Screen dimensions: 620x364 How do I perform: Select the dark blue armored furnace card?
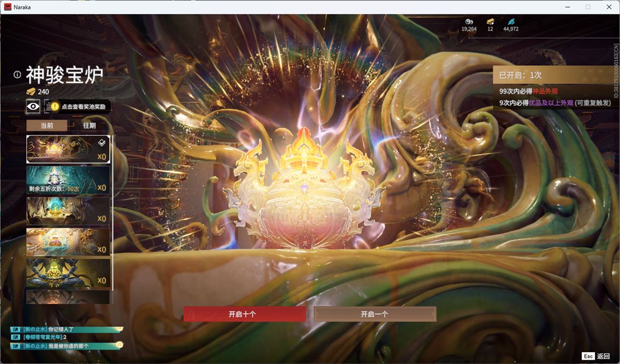point(68,272)
